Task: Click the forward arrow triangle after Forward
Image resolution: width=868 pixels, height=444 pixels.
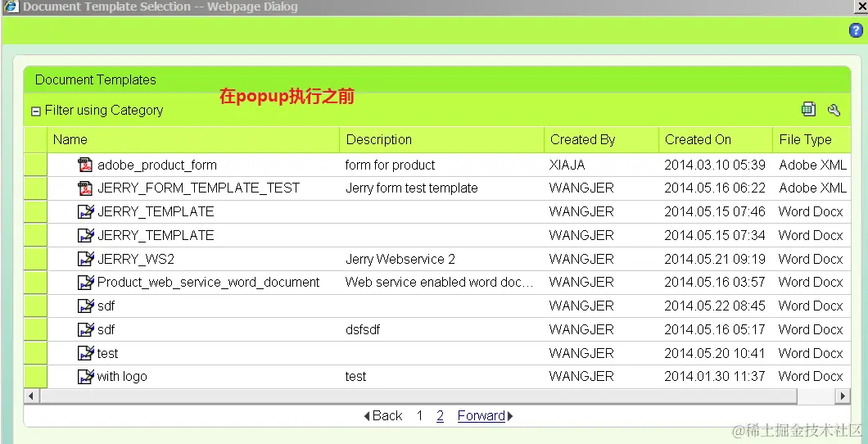Action: coord(510,416)
